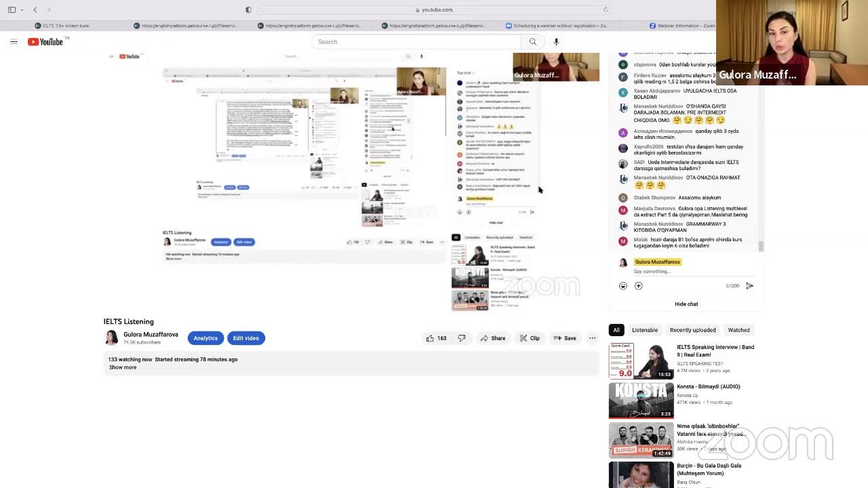868x488 pixels.
Task: Open the three-dot more actions menu
Action: [x=592, y=338]
